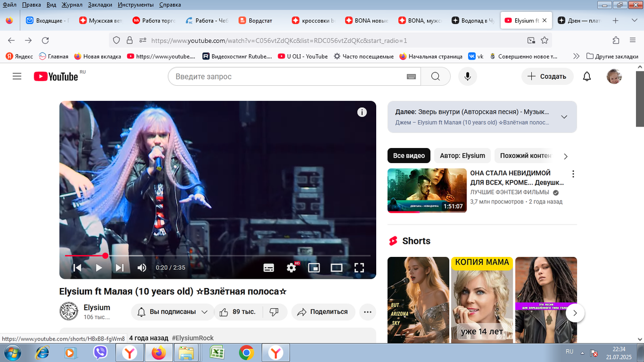Seek using the red video progress bar

tap(217, 256)
